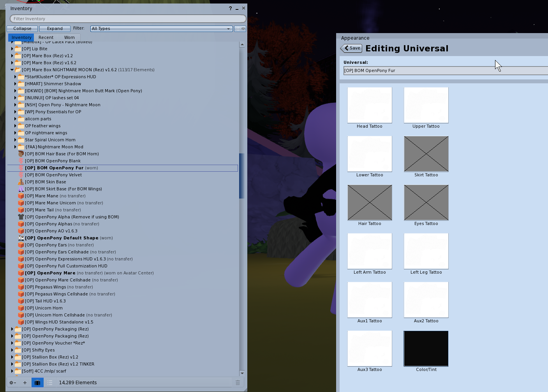Click the trash icon in inventory footer
The width and height of the screenshot is (548, 392).
238,383
